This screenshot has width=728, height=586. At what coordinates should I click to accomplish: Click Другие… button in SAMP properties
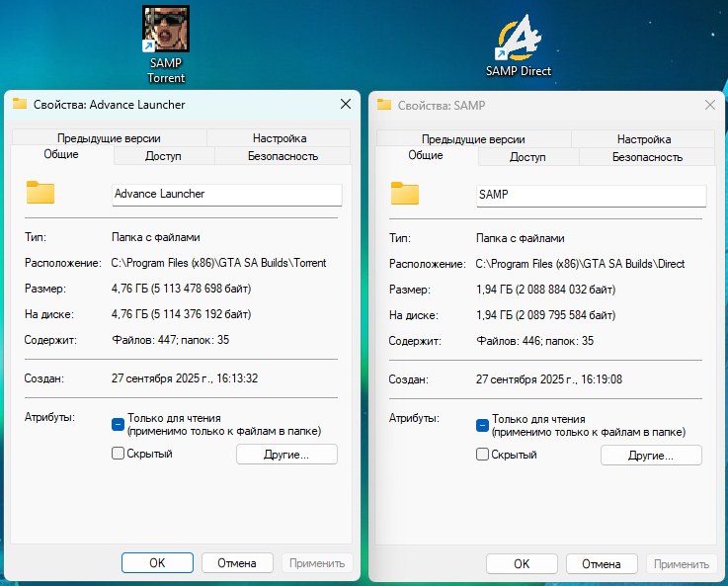651,455
